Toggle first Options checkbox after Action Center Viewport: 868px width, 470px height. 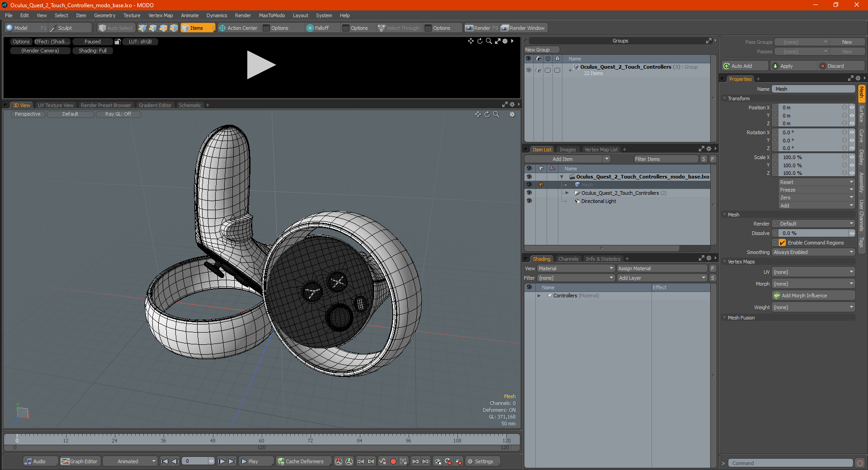pos(266,28)
